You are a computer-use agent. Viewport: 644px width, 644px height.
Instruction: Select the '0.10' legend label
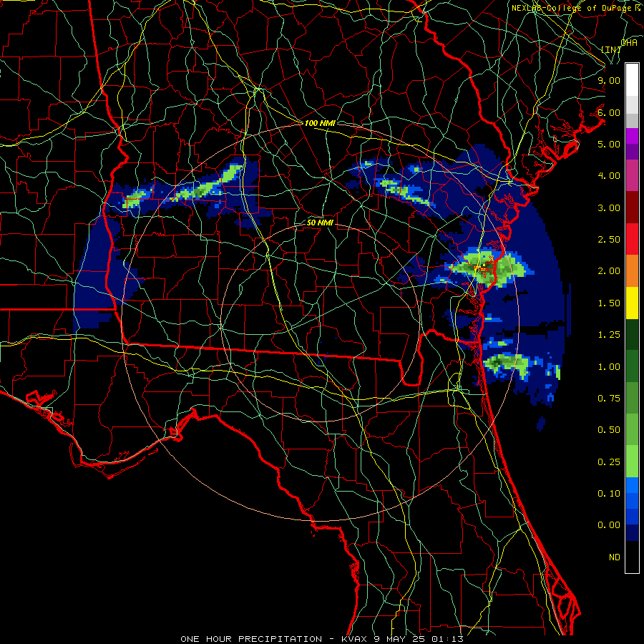tap(609, 494)
